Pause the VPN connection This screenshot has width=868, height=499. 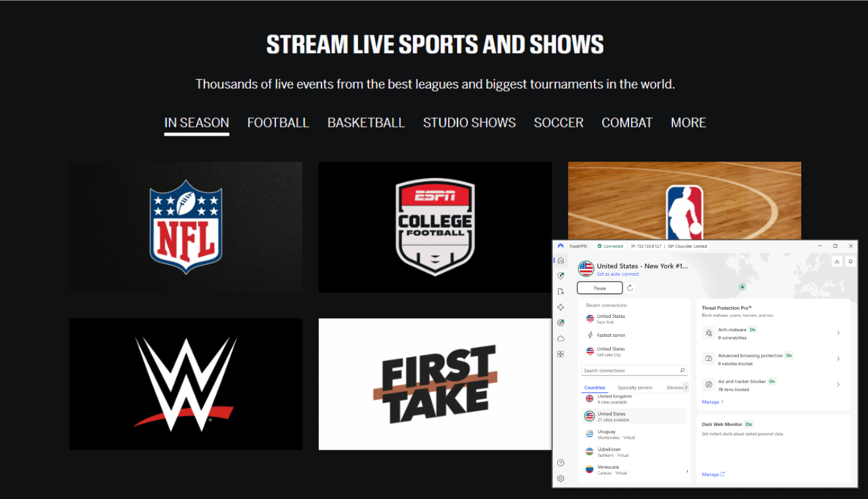click(599, 287)
